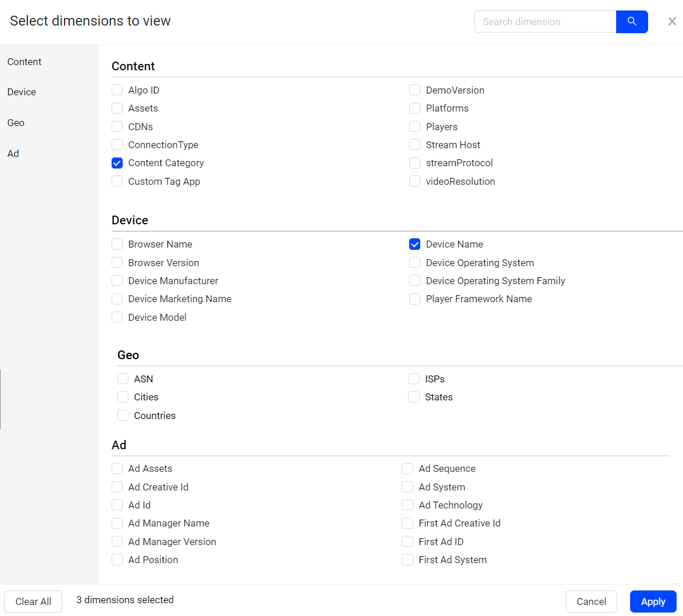Uncheck the Device Name checkbox
683x616 pixels.
coord(415,245)
